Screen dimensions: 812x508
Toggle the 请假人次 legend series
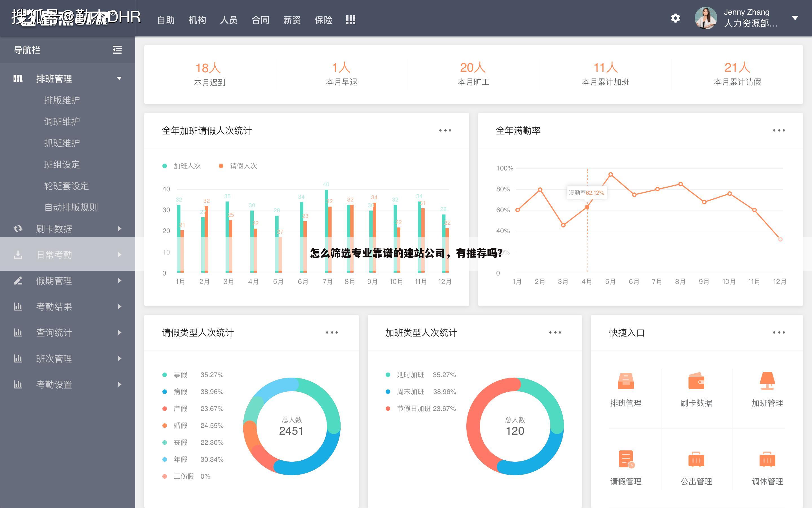238,166
